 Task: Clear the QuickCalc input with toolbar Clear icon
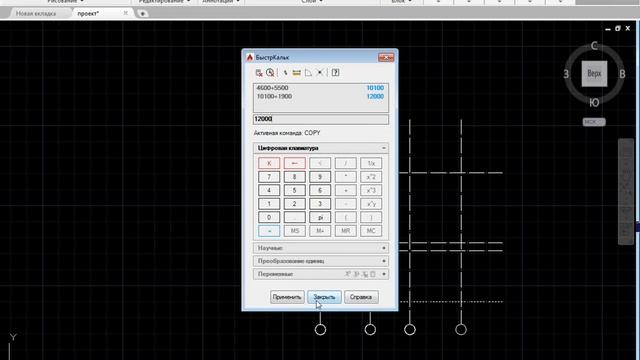[x=259, y=73]
